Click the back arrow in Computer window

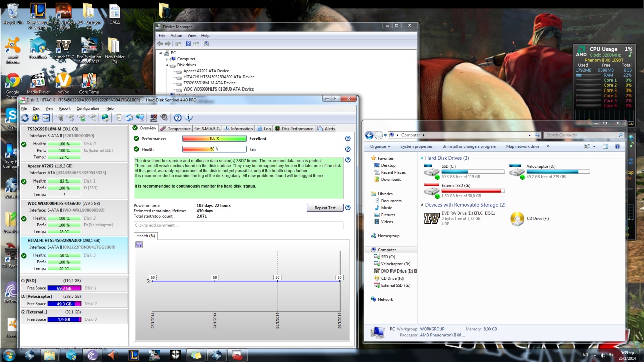(x=370, y=135)
